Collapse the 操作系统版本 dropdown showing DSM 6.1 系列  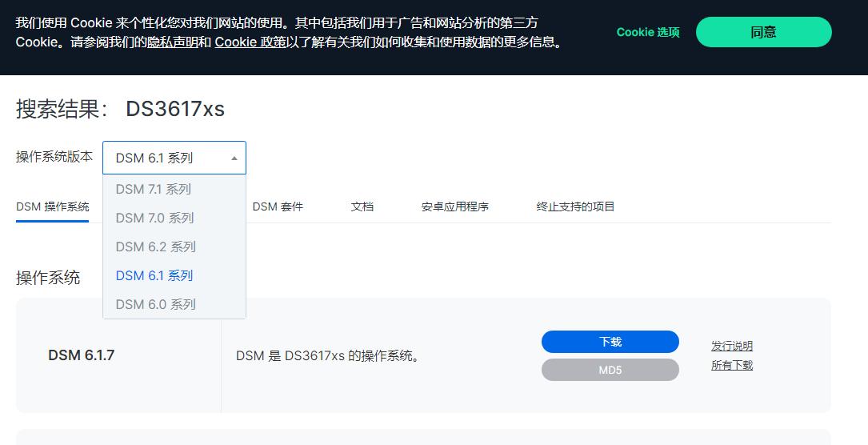click(x=174, y=158)
